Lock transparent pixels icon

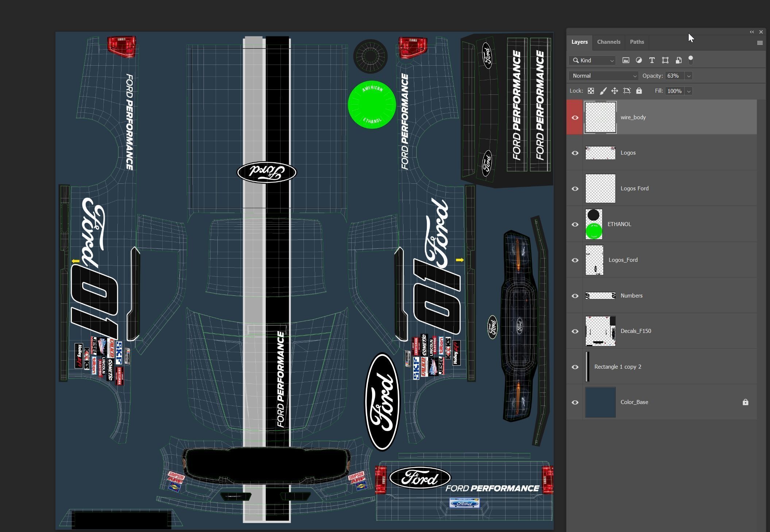[x=591, y=91]
